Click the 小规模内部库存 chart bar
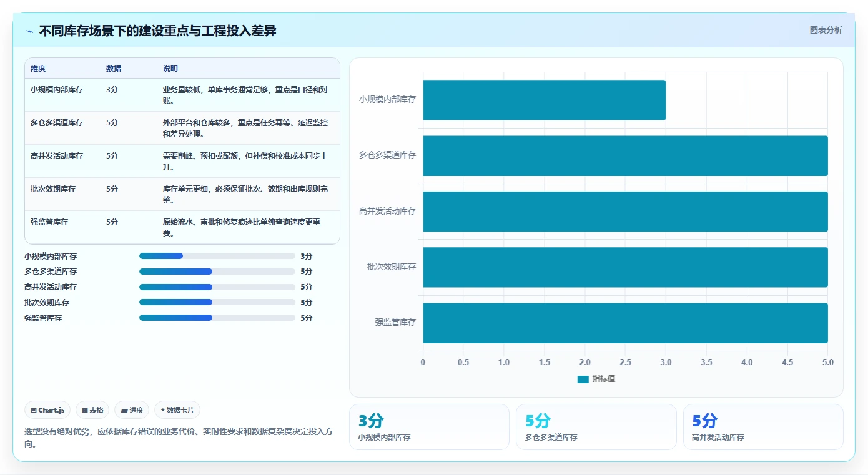Screen dimensions: 868x475 [x=544, y=100]
